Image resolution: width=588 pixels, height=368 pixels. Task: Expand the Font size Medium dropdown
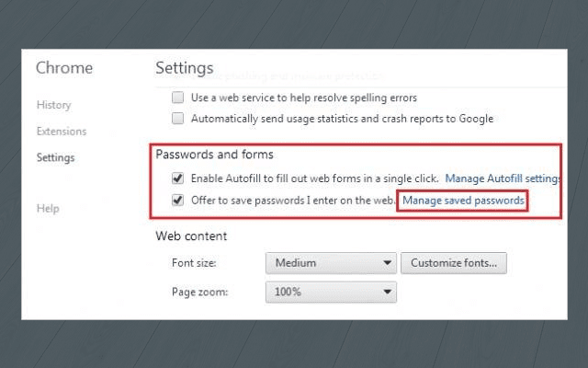[331, 263]
